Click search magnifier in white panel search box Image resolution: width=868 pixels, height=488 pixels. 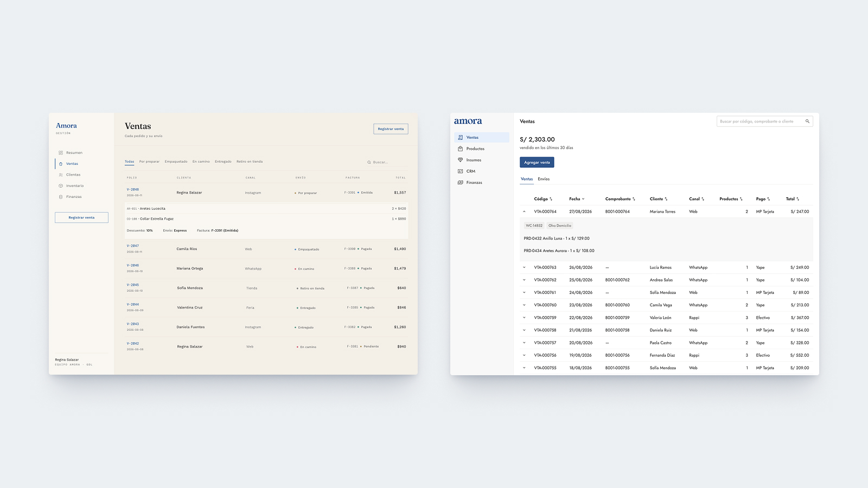click(x=807, y=121)
